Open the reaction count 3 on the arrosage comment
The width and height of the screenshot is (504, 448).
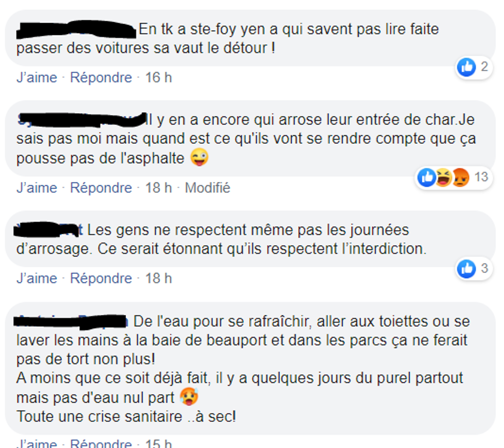coord(484,268)
